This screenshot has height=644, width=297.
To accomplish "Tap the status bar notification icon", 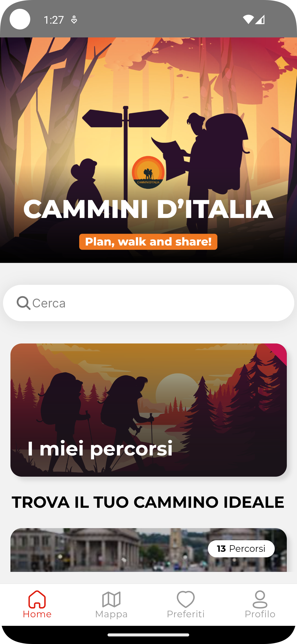I will pos(74,20).
